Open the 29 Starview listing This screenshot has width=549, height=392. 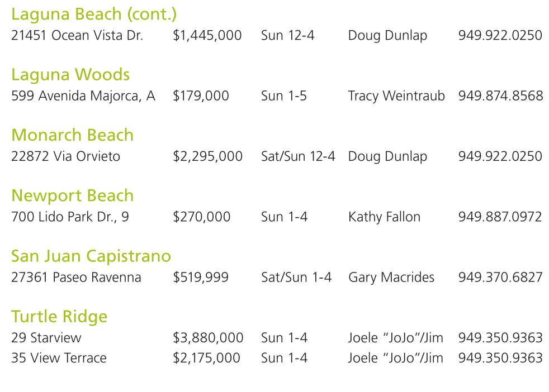46,338
